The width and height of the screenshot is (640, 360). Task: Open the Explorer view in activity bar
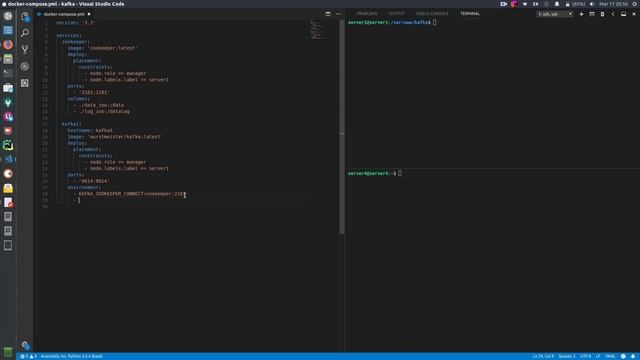[25, 17]
